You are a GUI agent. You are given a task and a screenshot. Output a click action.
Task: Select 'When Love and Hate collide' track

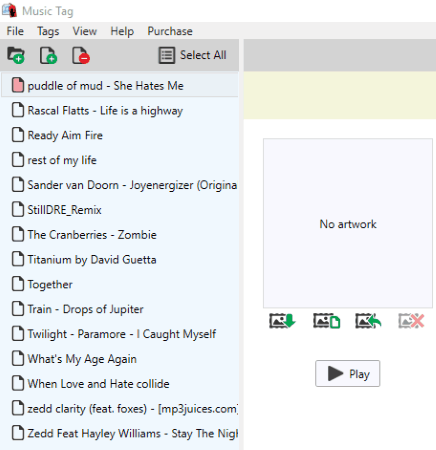tap(119, 384)
